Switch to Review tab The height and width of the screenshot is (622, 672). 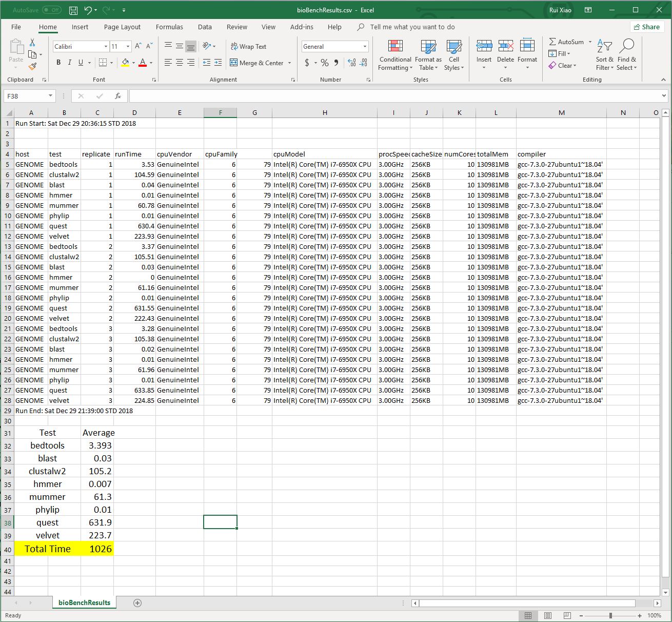236,27
